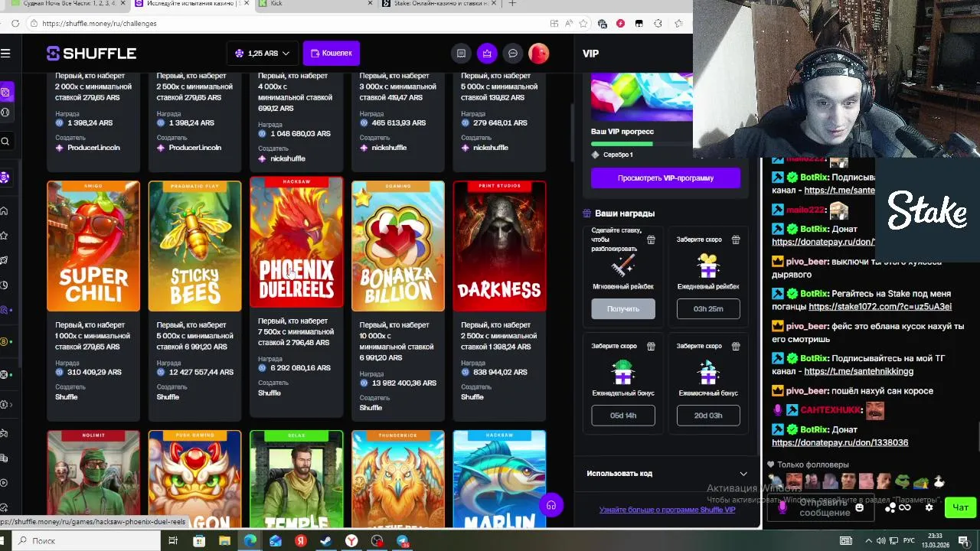This screenshot has width=980, height=551.
Task: Open Microsoft Store from the taskbar
Action: point(199,541)
